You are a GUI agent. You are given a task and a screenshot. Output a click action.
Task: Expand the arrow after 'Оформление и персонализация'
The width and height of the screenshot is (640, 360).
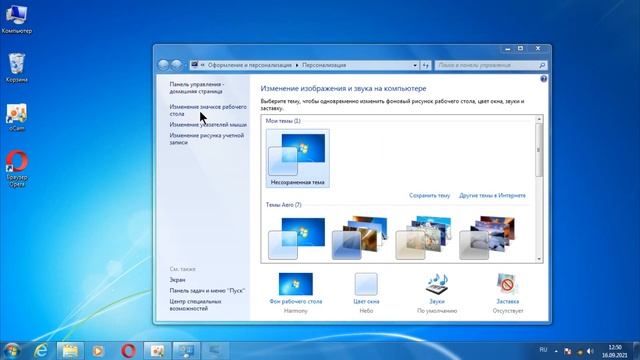coord(297,65)
